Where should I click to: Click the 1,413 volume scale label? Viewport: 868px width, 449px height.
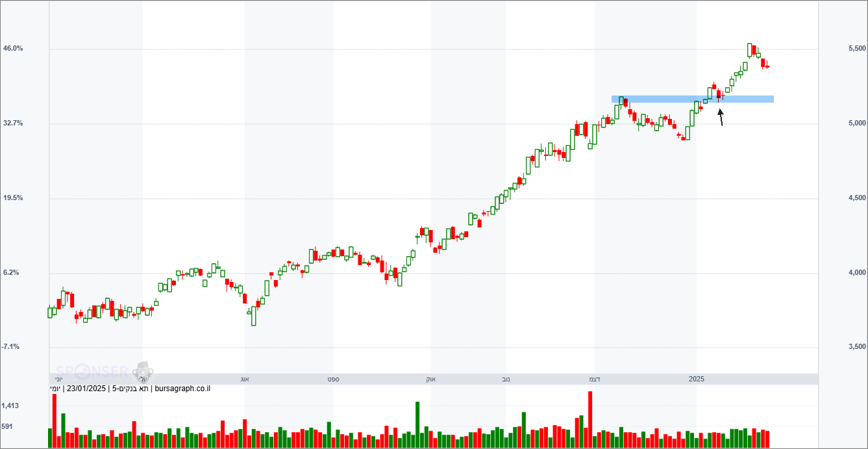[x=10, y=406]
